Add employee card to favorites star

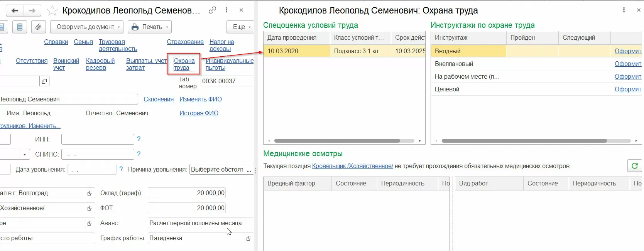(x=52, y=10)
